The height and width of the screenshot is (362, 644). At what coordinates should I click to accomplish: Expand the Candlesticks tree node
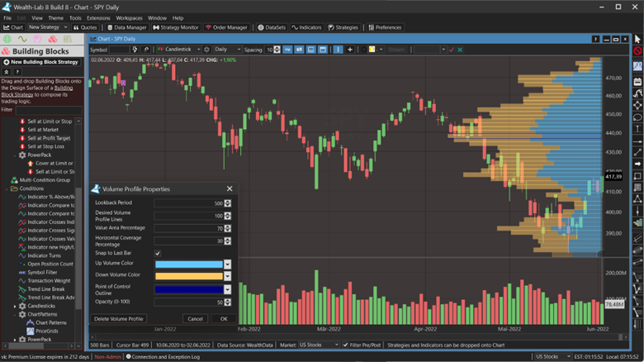point(16,306)
